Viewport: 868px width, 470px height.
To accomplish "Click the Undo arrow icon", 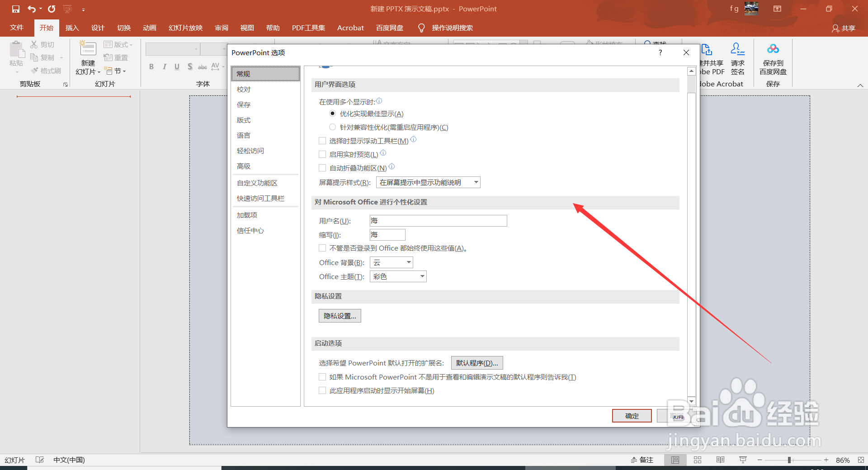I will pos(32,9).
